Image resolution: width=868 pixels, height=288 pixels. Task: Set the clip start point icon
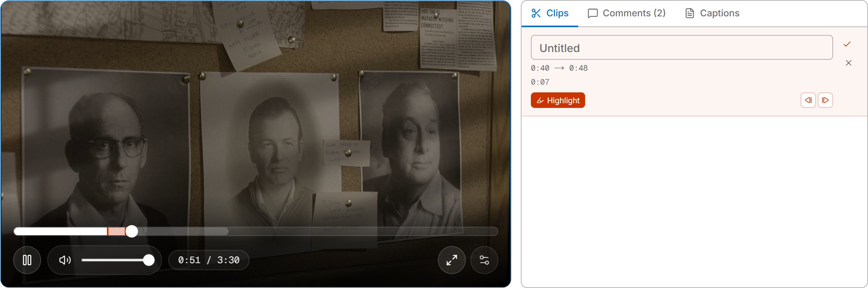tap(808, 100)
